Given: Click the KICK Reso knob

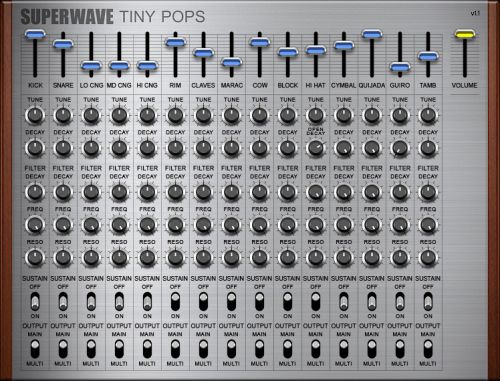Looking at the screenshot, I should [x=35, y=258].
